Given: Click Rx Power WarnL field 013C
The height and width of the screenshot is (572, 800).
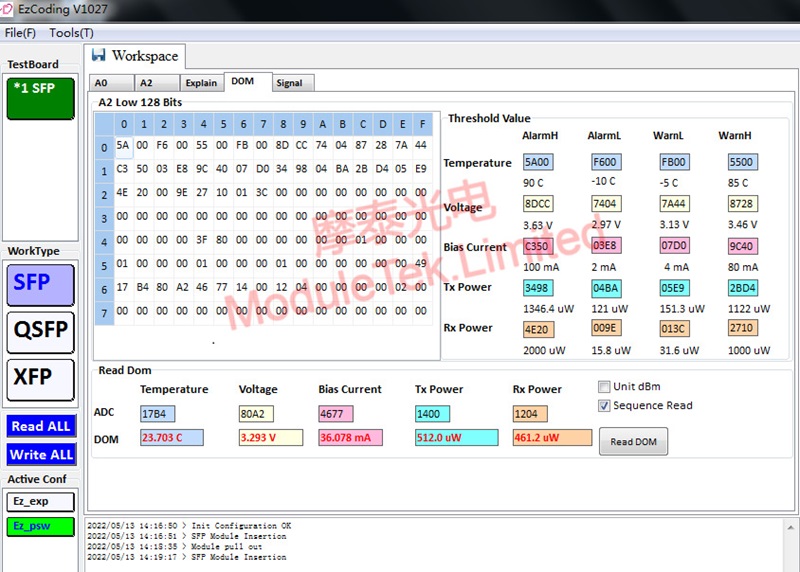Looking at the screenshot, I should coord(674,328).
